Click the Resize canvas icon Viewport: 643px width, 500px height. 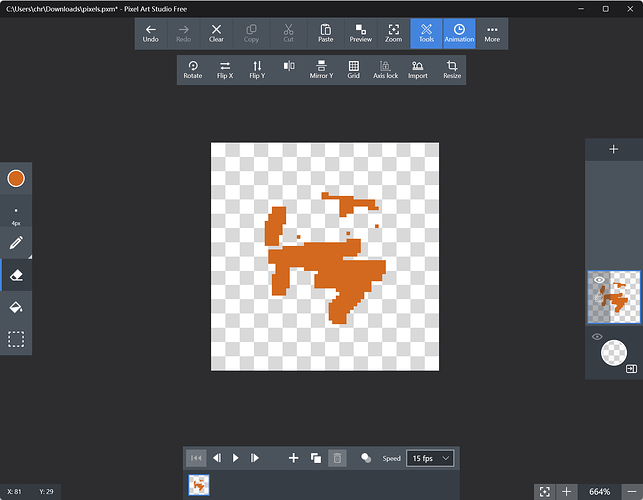coord(452,69)
